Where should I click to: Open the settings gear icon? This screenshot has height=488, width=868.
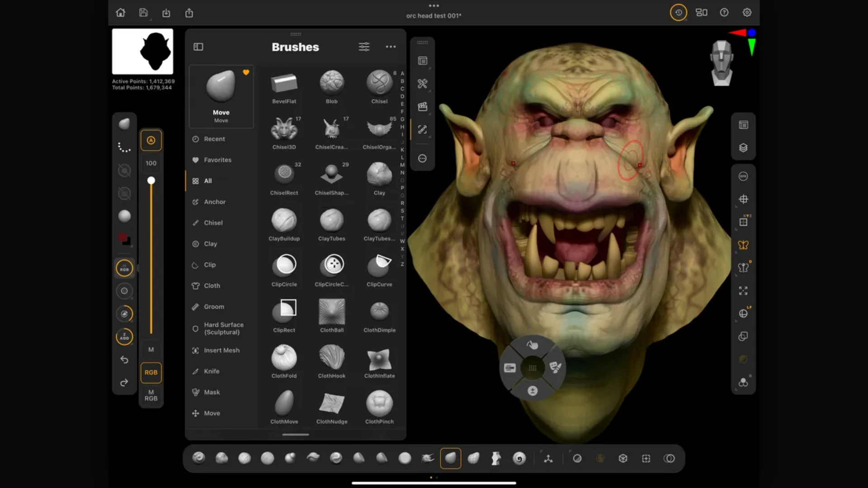coord(747,13)
